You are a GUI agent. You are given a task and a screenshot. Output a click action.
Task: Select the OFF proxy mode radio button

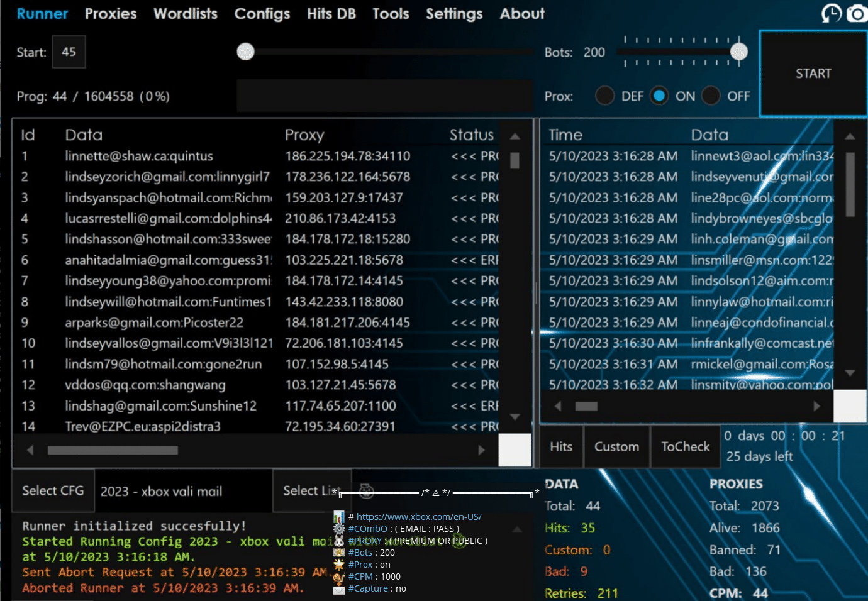coord(711,96)
